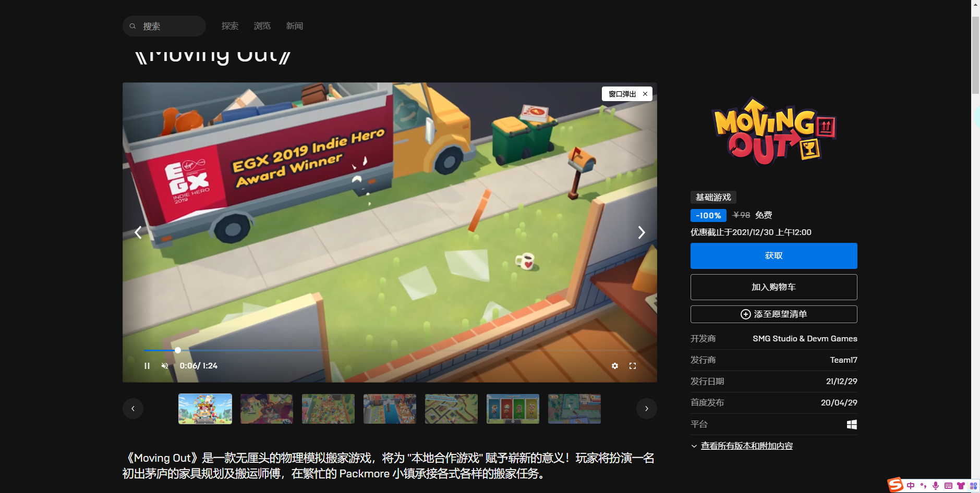Screen dimensions: 980x493
Task: Go to previous media slide arrow
Action: point(138,232)
